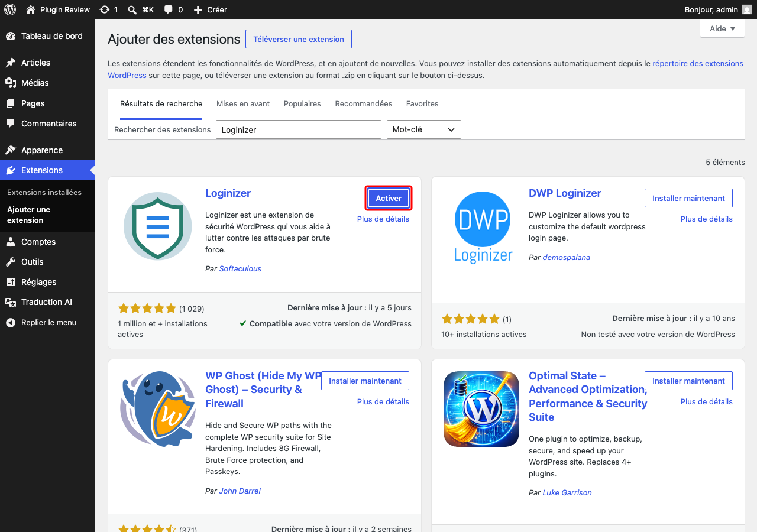
Task: Install the WP Ghost plugin
Action: [x=365, y=381]
